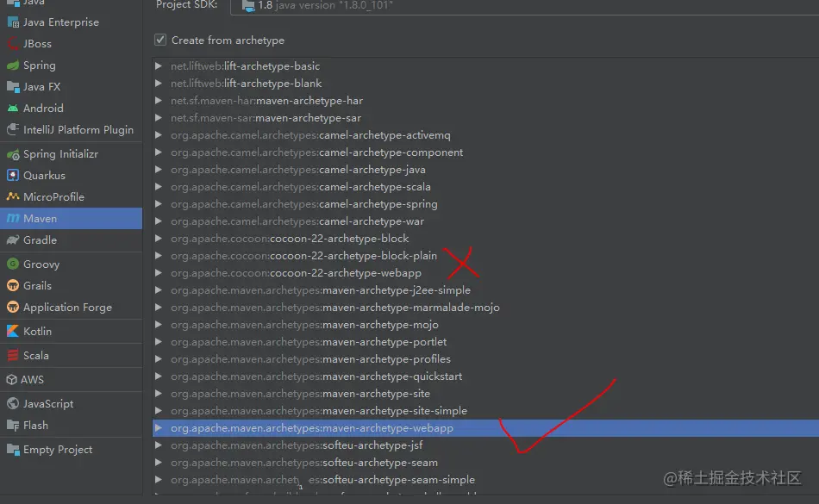Screen dimensions: 819x504
Task: Expand maven-archetype-j2ee-simple arrow
Action: click(159, 289)
